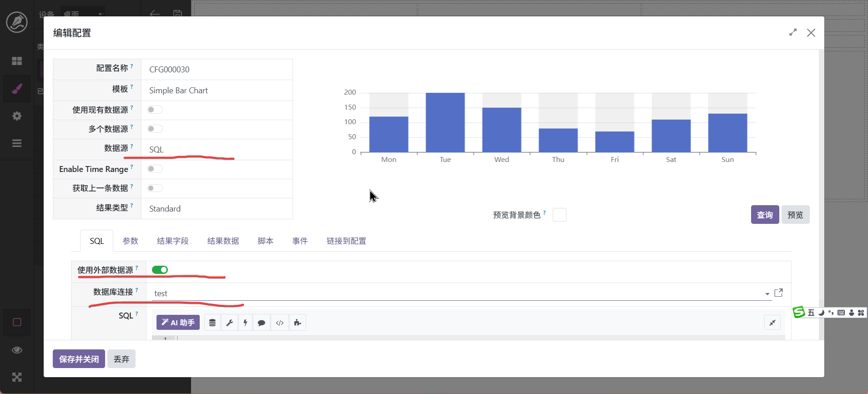Toggle the Enable Time Range switch
Image resolution: width=868 pixels, height=394 pixels.
(x=155, y=169)
